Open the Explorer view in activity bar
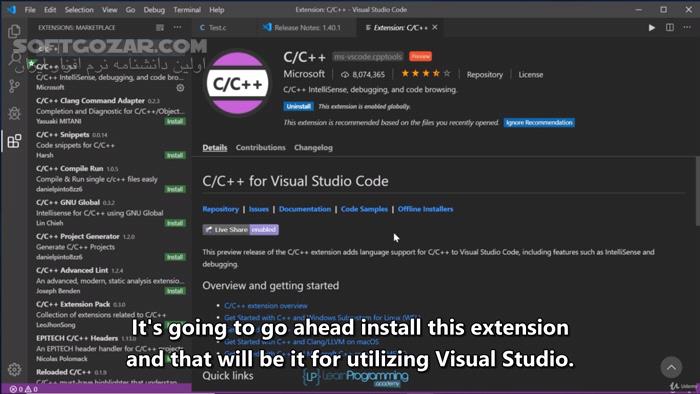700x394 pixels. (x=14, y=31)
